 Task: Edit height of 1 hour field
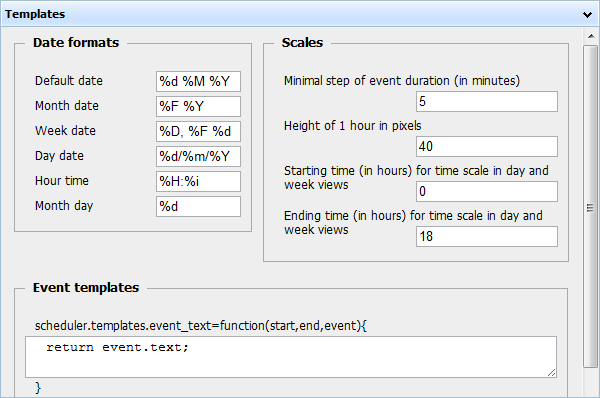click(x=487, y=147)
